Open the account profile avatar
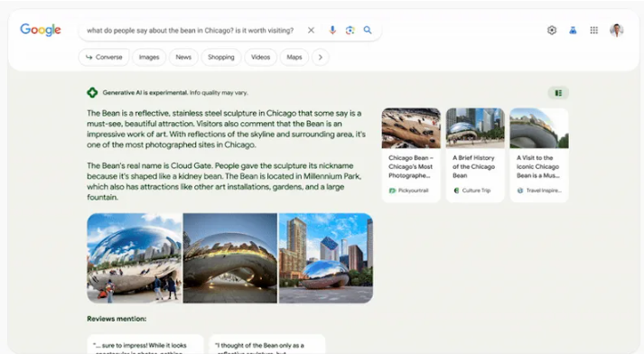Viewport: 644px width, 354px height. pyautogui.click(x=616, y=30)
